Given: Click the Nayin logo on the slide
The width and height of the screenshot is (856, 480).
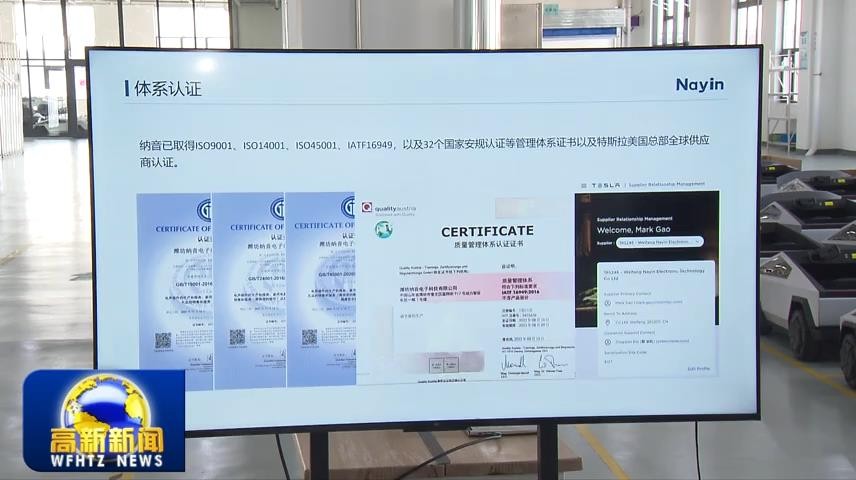Looking at the screenshot, I should point(699,85).
